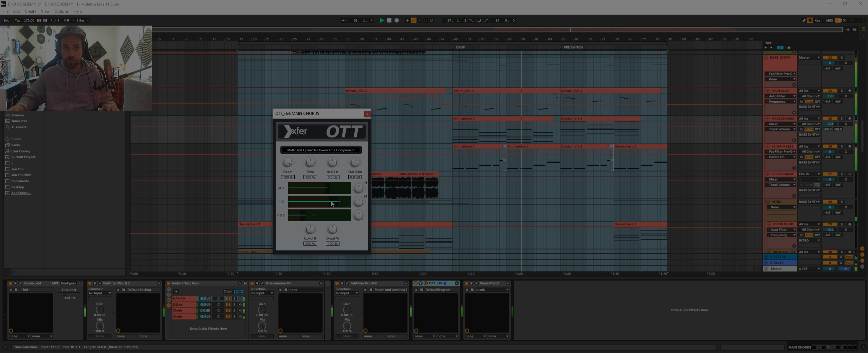Open the MAIN CHORDS Track Volume automation dropdown
This screenshot has height=353, width=868.
point(781,129)
